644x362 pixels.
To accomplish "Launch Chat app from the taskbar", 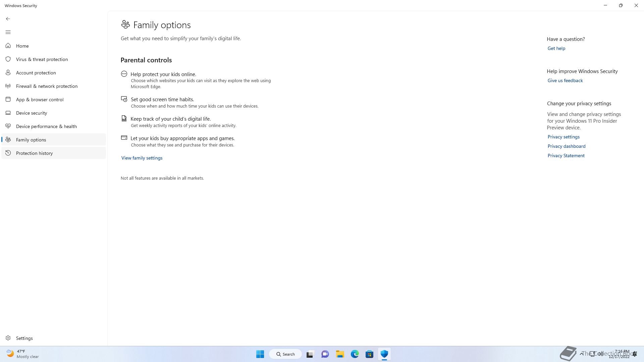I will pyautogui.click(x=325, y=354).
